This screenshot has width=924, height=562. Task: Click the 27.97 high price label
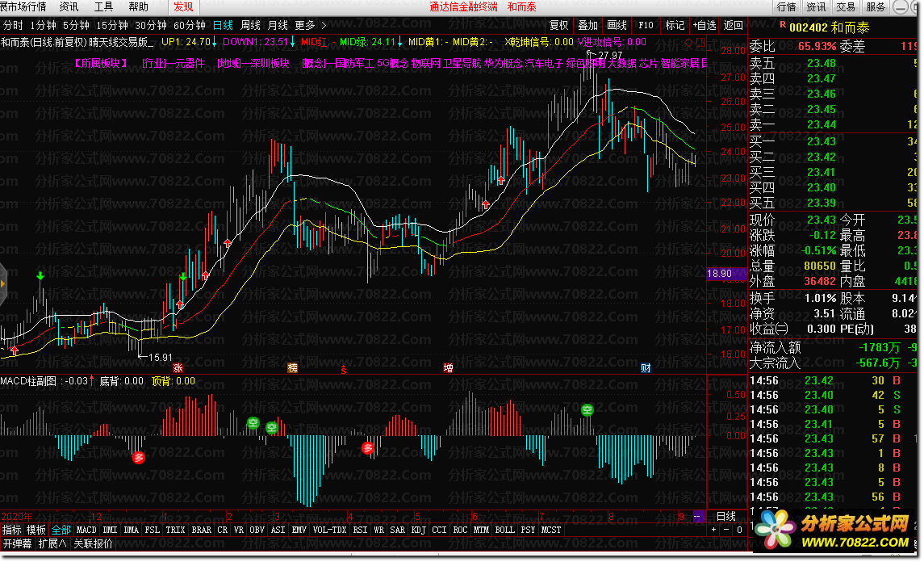(610, 55)
